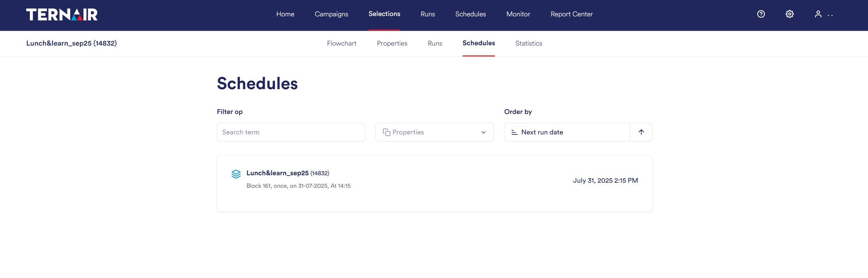Switch to the Flowchart tab

coord(341,43)
